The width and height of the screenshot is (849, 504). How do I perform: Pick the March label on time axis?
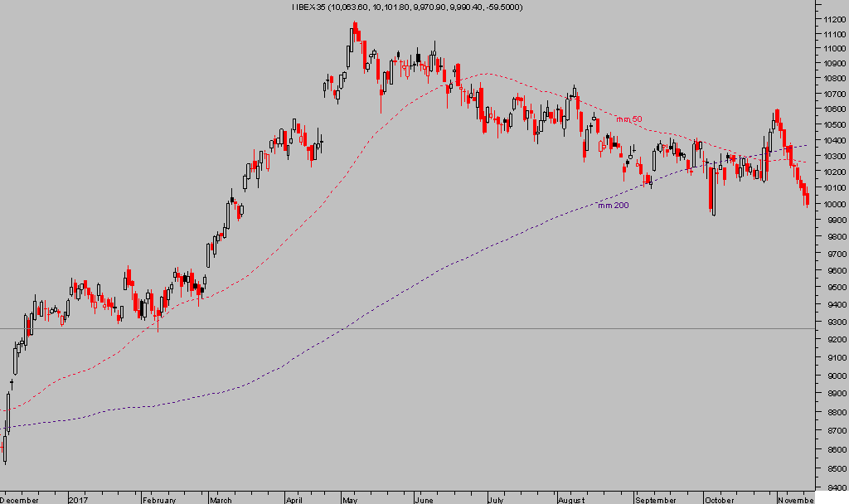tap(221, 500)
